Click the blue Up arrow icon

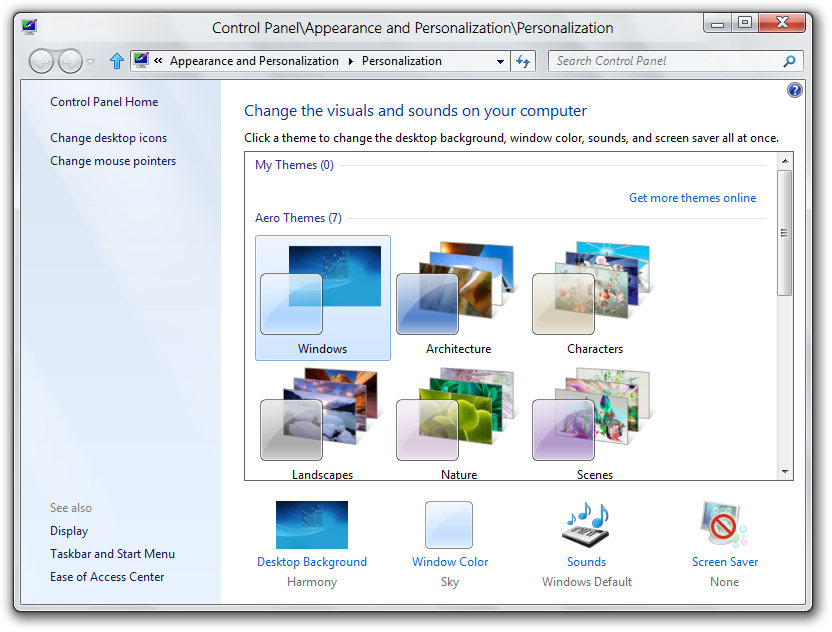click(x=117, y=61)
